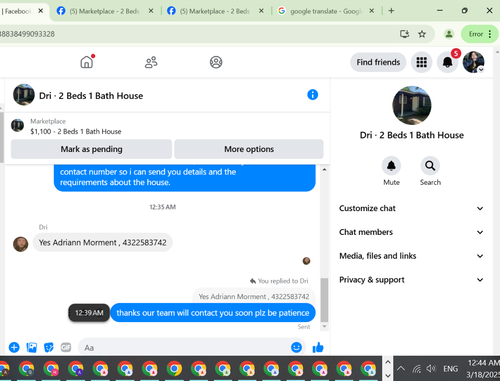Open emoji picker smiley icon

click(x=296, y=347)
